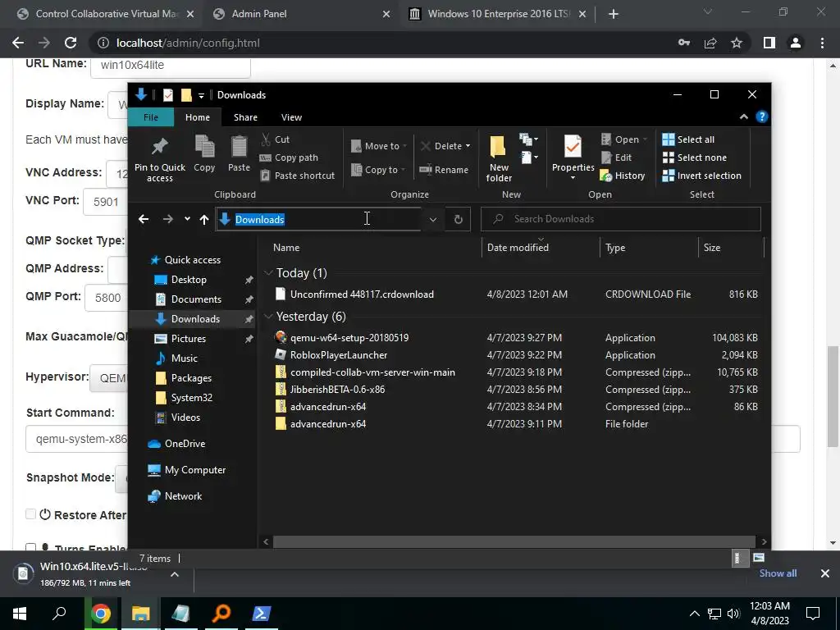840x630 pixels.
Task: Open the Delete dropdown arrow
Action: click(468, 146)
